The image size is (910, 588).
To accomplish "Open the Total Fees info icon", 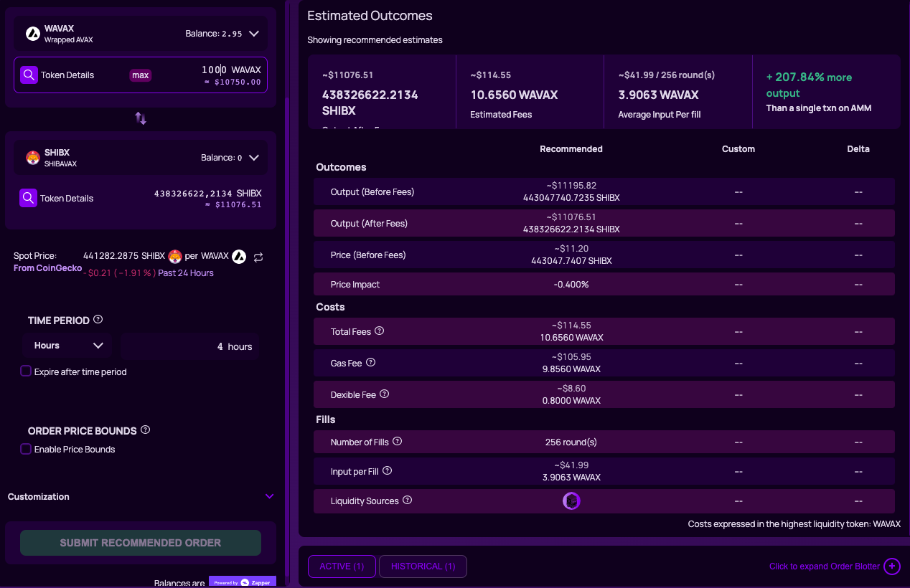I will [380, 331].
